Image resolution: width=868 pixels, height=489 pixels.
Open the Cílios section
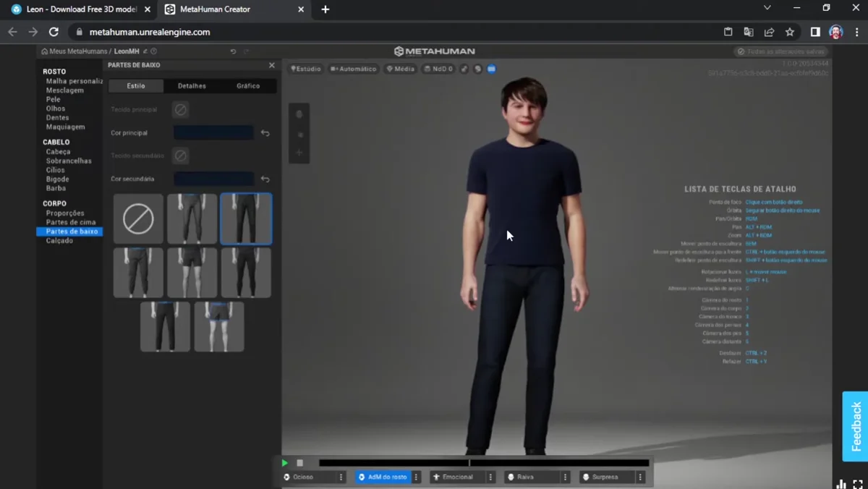[56, 170]
